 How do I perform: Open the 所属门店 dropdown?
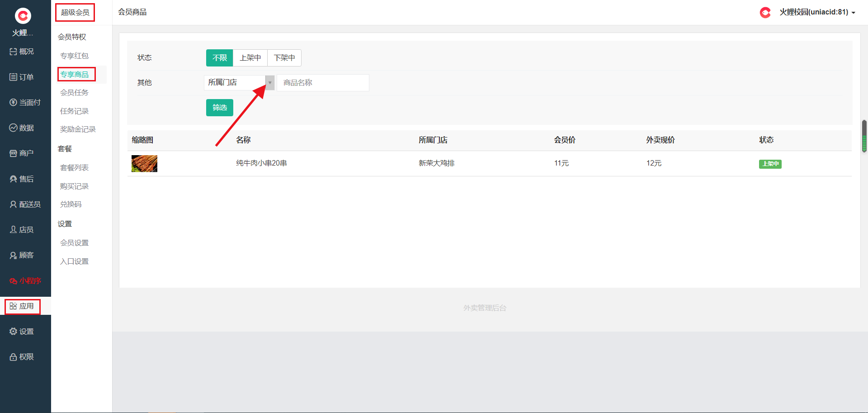239,82
